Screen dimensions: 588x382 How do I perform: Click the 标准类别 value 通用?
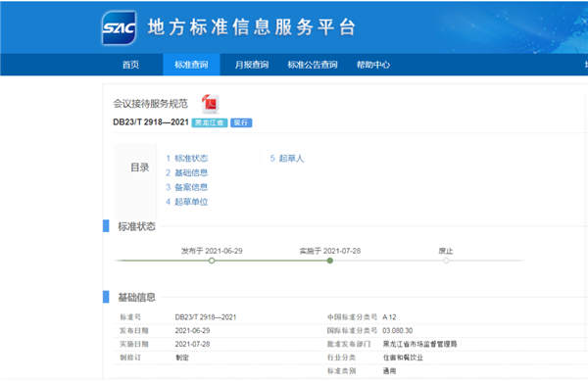click(389, 371)
